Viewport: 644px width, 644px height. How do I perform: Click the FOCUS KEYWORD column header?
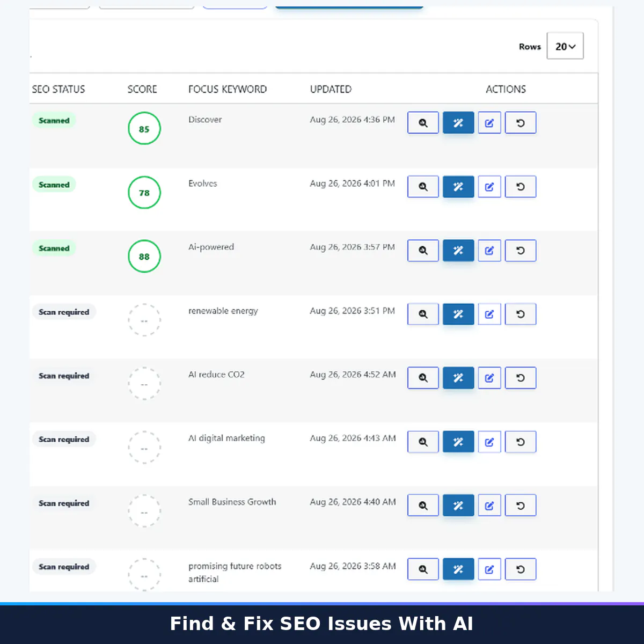[228, 89]
